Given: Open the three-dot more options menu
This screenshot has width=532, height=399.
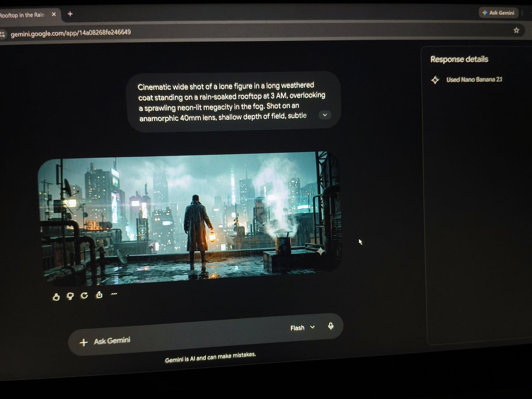Looking at the screenshot, I should click(x=113, y=293).
